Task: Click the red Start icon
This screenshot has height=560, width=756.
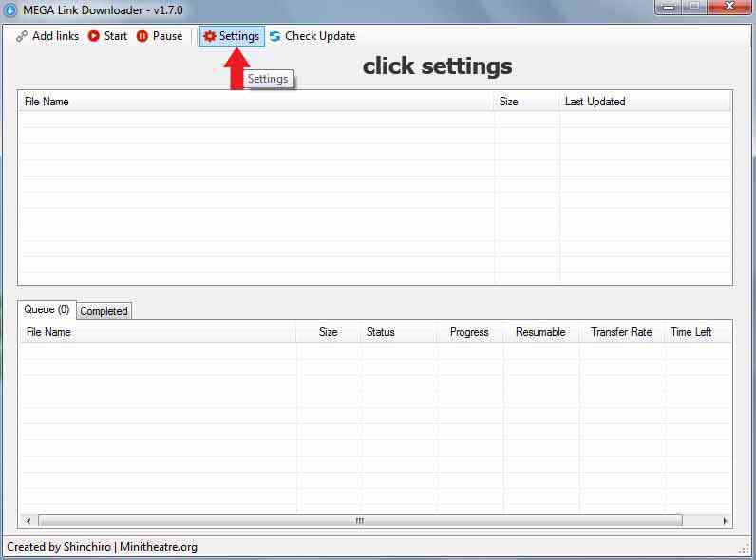Action: click(93, 36)
